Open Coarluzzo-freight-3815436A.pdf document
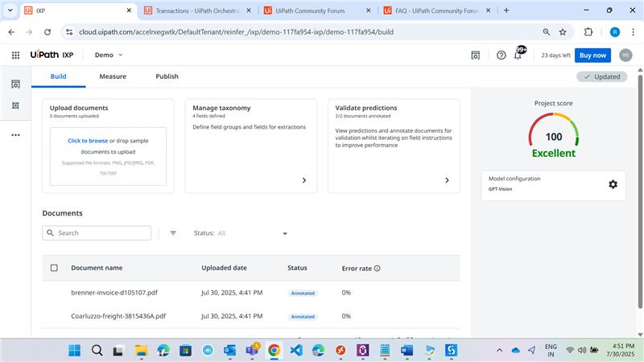This screenshot has height=362, width=644. [118, 316]
